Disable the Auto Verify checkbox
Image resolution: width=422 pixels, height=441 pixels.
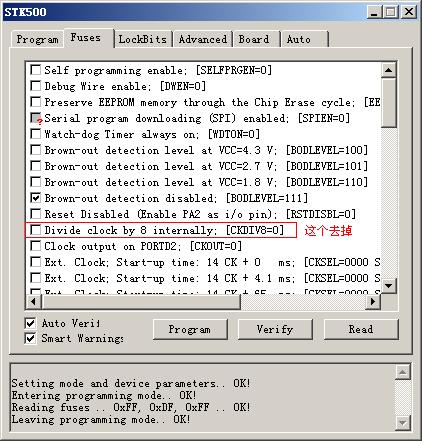point(30,323)
